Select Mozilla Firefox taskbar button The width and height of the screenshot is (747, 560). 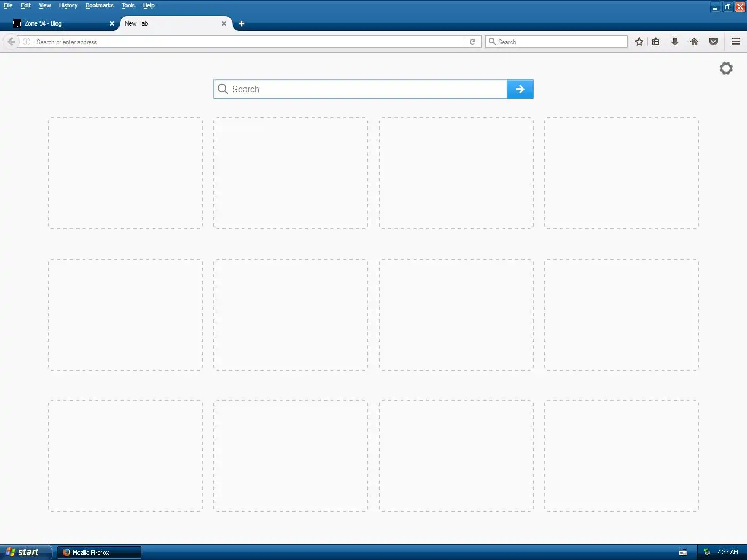pos(99,553)
